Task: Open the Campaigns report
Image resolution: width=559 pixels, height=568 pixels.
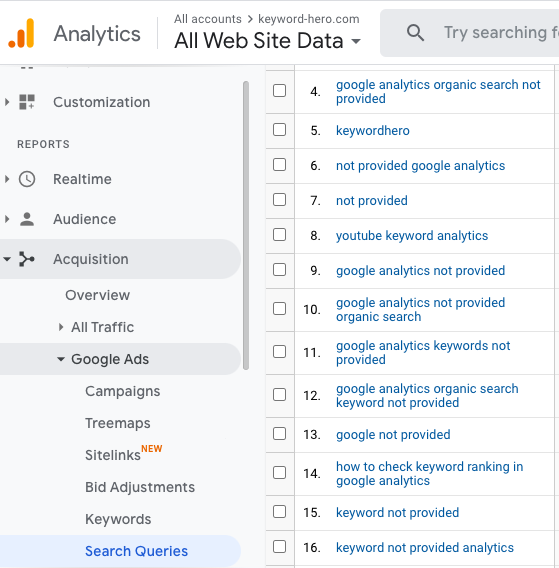Action: 122,391
